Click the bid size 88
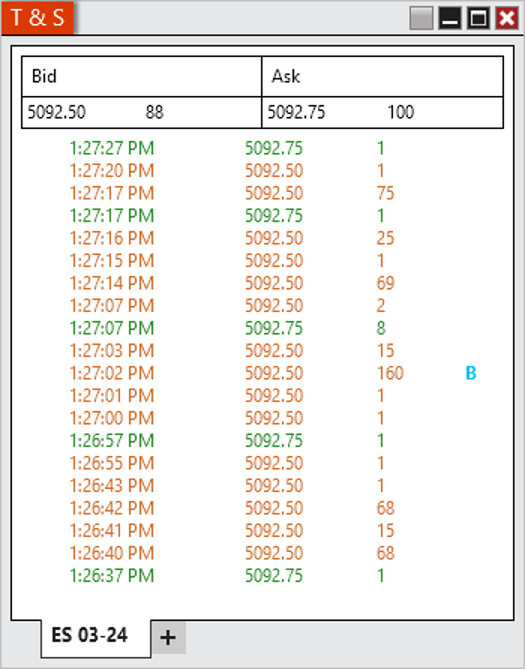 [154, 112]
